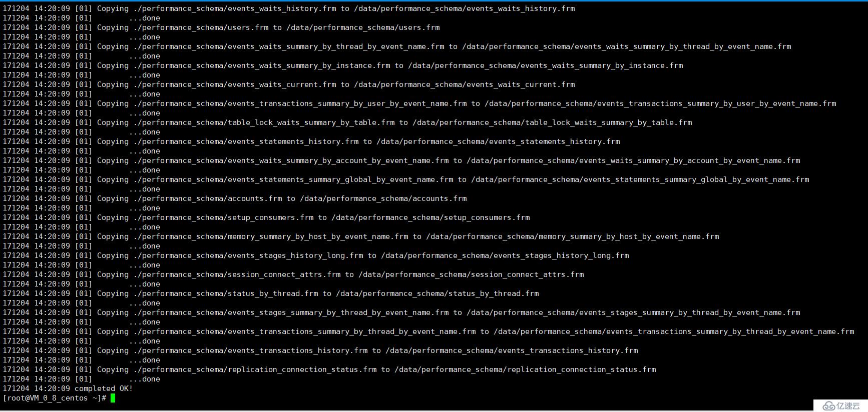Click destination /data/performance_schema/events_transactions_summary_by_user_by_event_name.frm
The image size is (868, 412).
tap(660, 103)
